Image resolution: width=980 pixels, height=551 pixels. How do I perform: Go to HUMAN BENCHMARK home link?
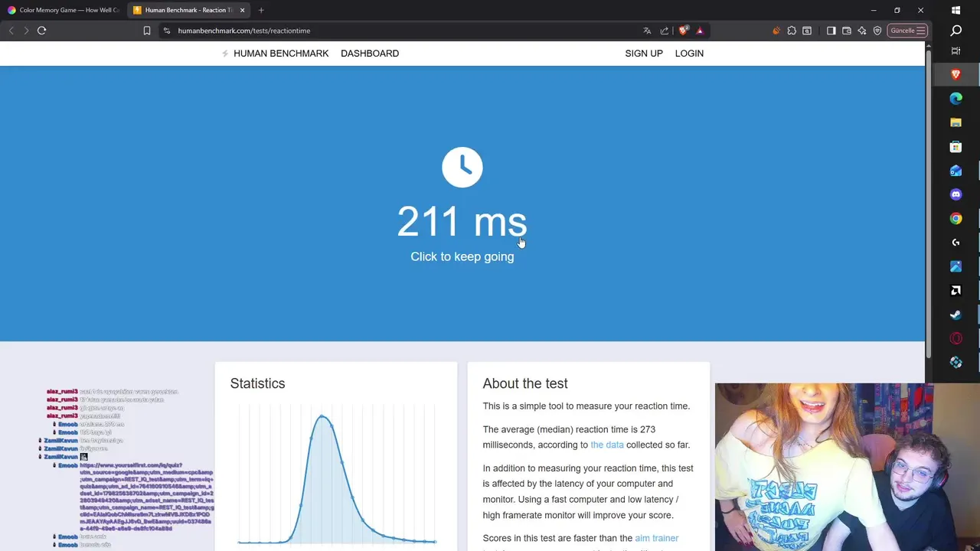coord(275,54)
